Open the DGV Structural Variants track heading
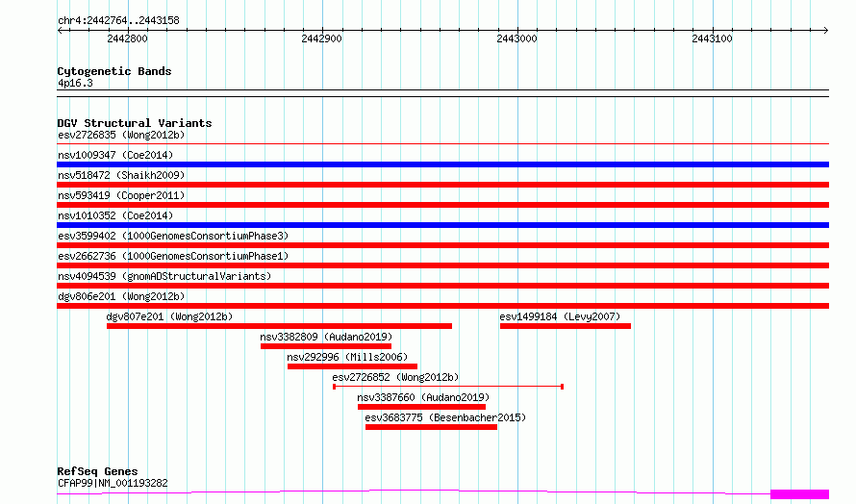 tap(135, 123)
